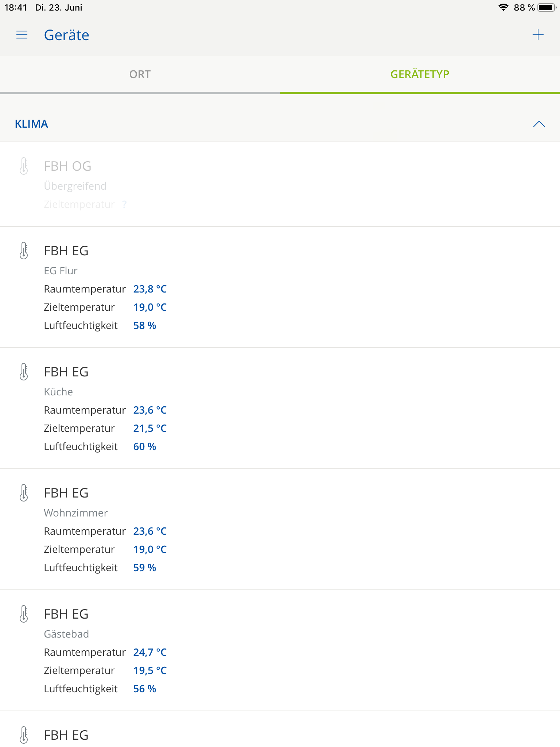Tap the Küche humidity value 60 %

point(145,447)
